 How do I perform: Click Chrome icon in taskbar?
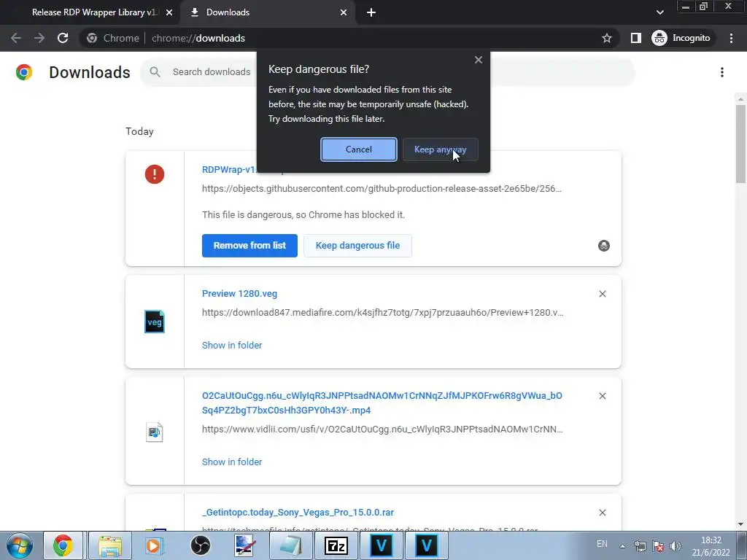click(x=63, y=545)
